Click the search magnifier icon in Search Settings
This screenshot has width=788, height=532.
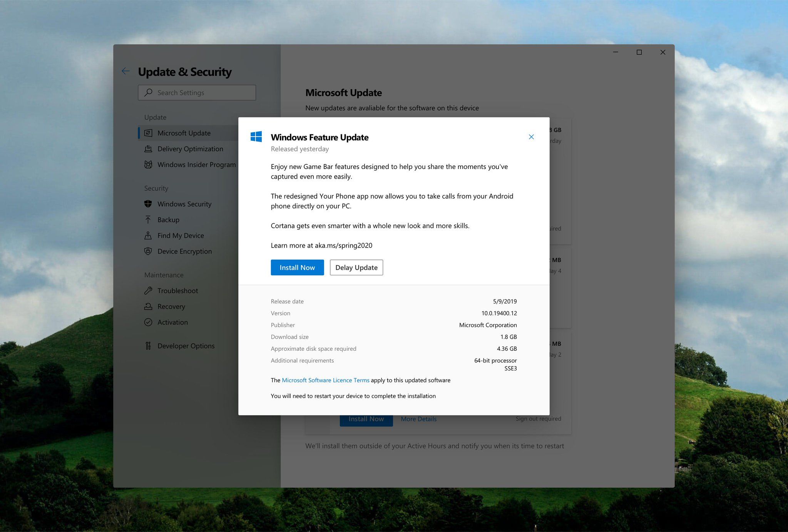pos(148,92)
